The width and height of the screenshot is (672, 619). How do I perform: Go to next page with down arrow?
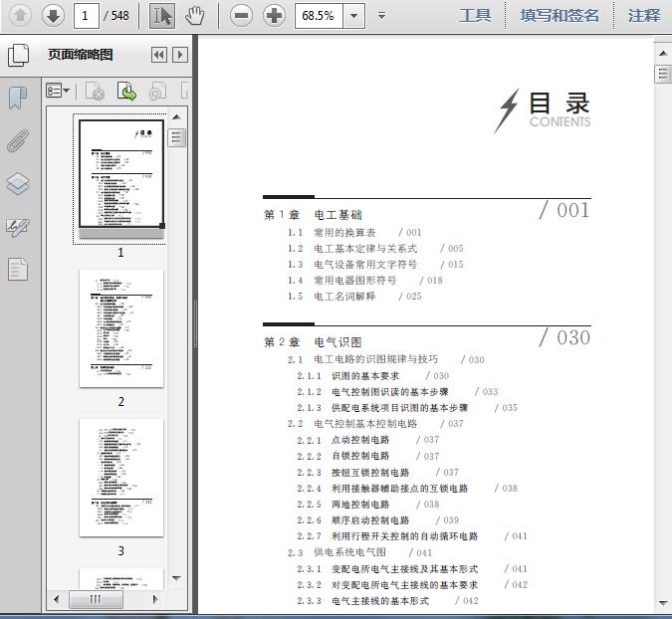53,16
